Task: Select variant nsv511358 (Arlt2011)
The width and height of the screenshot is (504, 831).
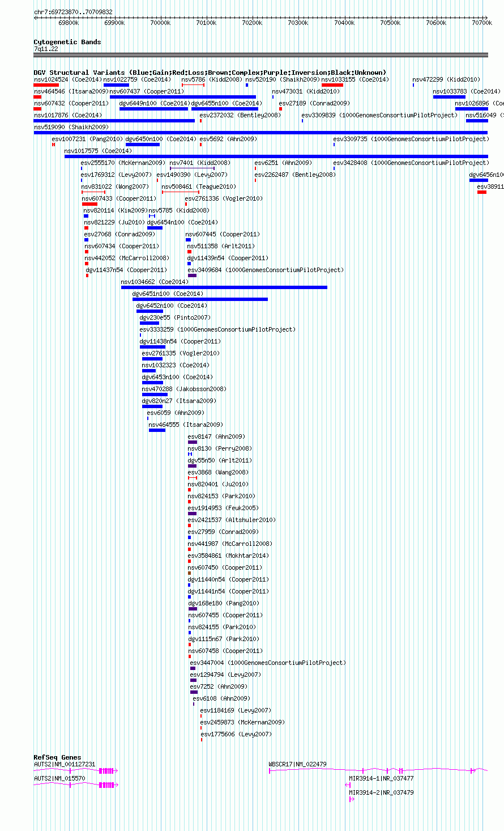Action: point(221,246)
